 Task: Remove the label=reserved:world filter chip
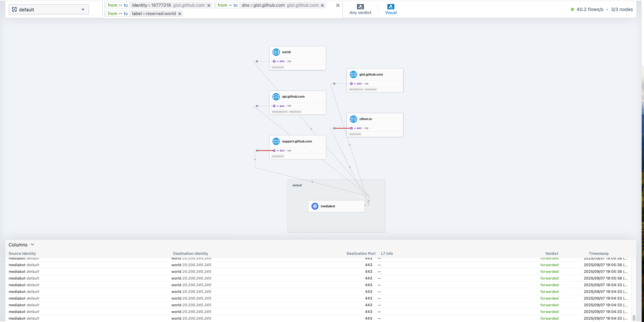tap(180, 14)
